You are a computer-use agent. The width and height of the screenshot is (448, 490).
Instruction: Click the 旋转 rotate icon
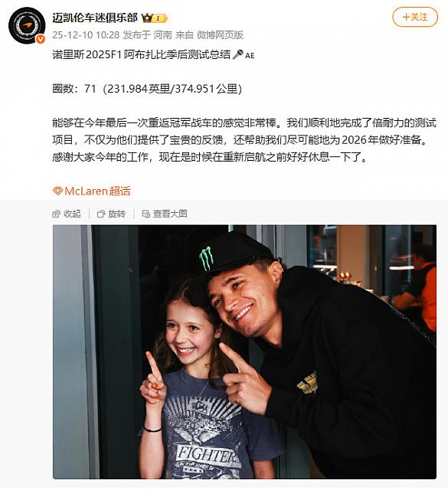[101, 214]
